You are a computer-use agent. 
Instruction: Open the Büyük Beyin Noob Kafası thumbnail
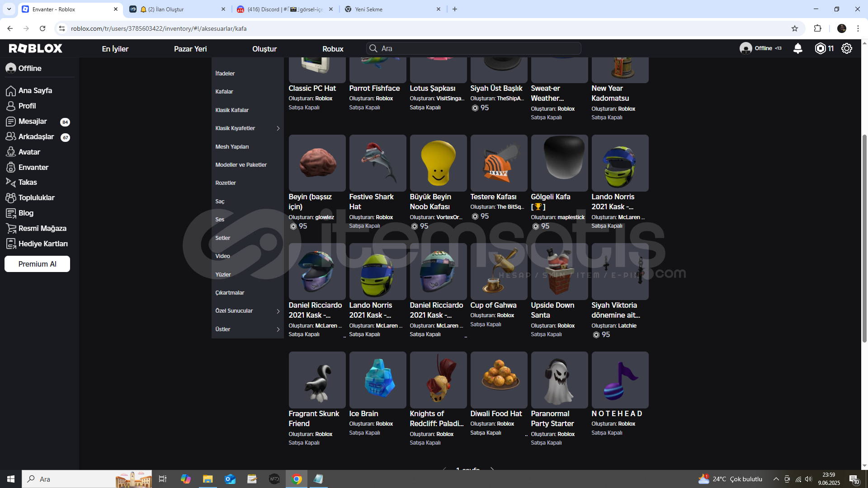tap(438, 163)
